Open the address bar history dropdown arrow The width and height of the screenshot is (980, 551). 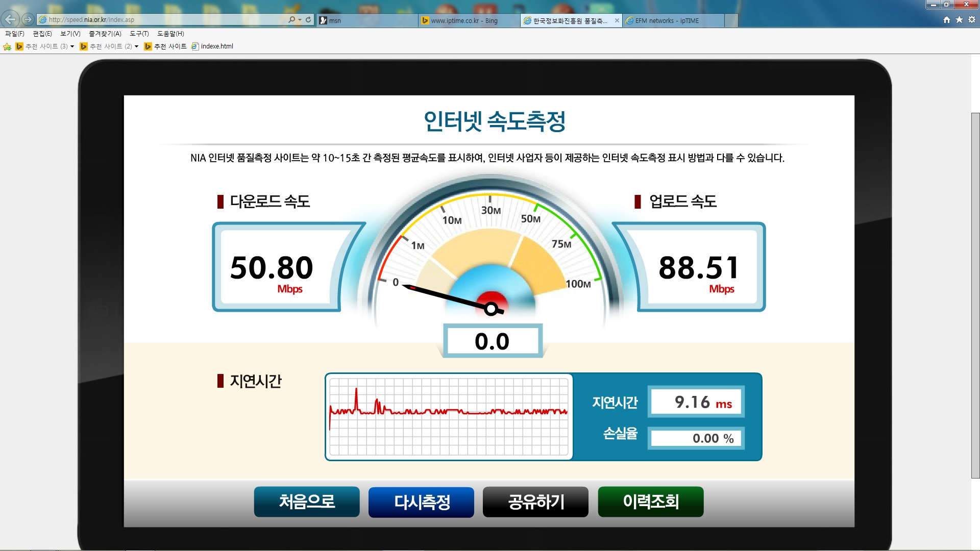300,19
